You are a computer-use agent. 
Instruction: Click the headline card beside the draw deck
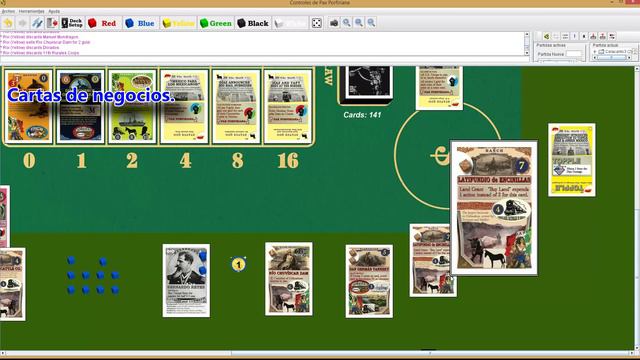(439, 88)
